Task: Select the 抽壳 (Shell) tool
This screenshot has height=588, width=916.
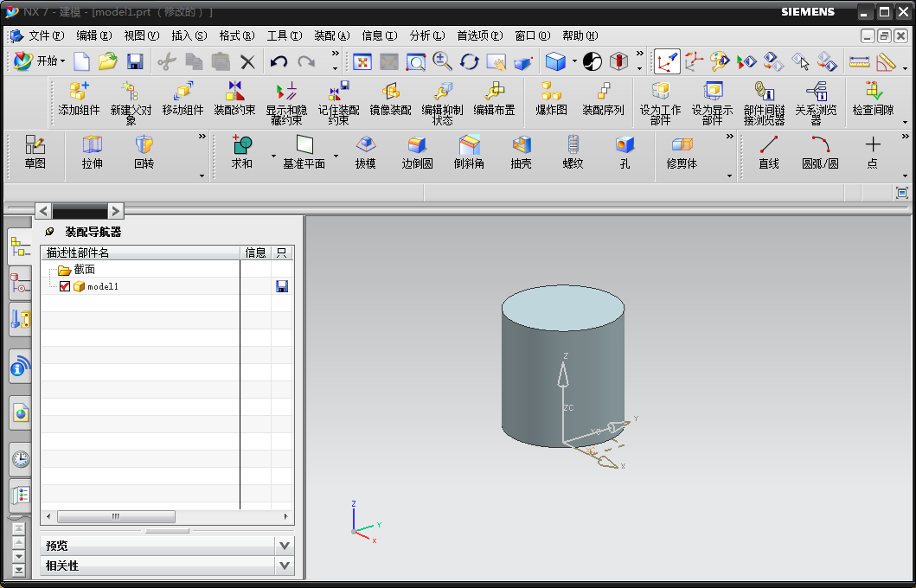Action: click(x=521, y=150)
